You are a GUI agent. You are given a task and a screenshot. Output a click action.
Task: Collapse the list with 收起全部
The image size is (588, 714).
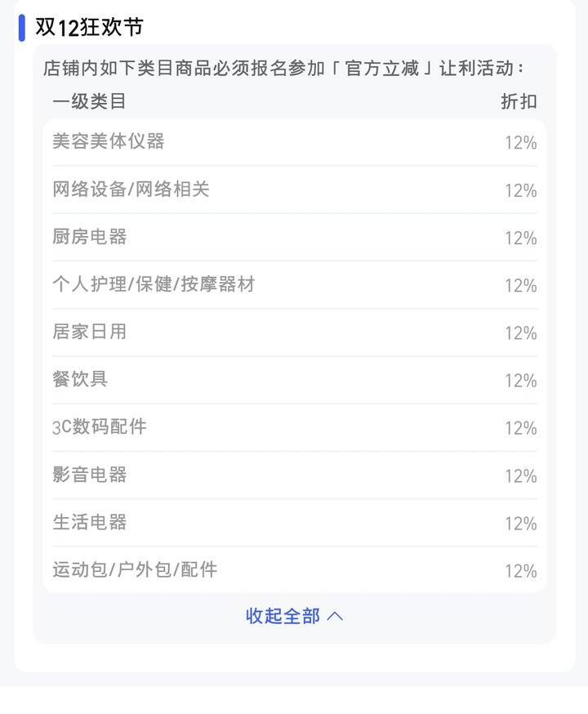click(x=283, y=616)
